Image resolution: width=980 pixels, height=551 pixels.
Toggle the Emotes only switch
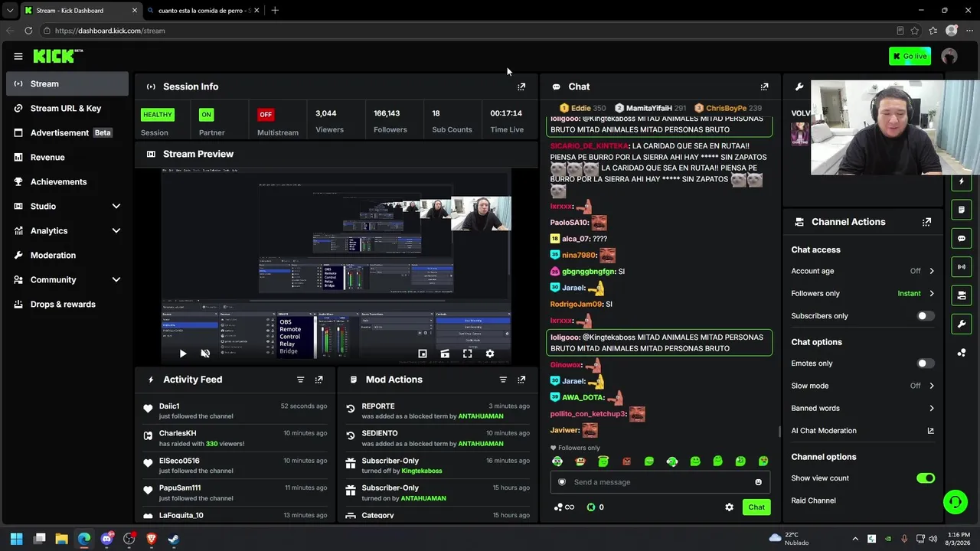[x=926, y=364]
